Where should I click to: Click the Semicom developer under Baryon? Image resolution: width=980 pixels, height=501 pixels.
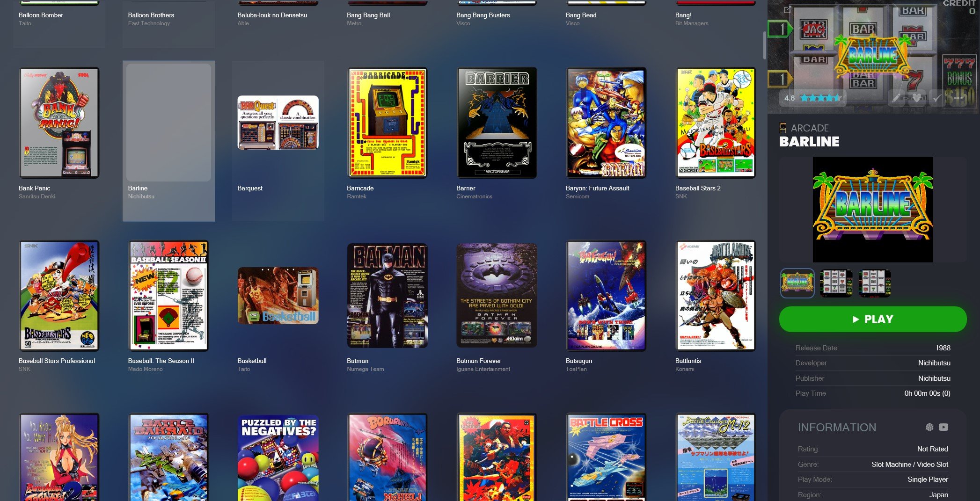(578, 196)
